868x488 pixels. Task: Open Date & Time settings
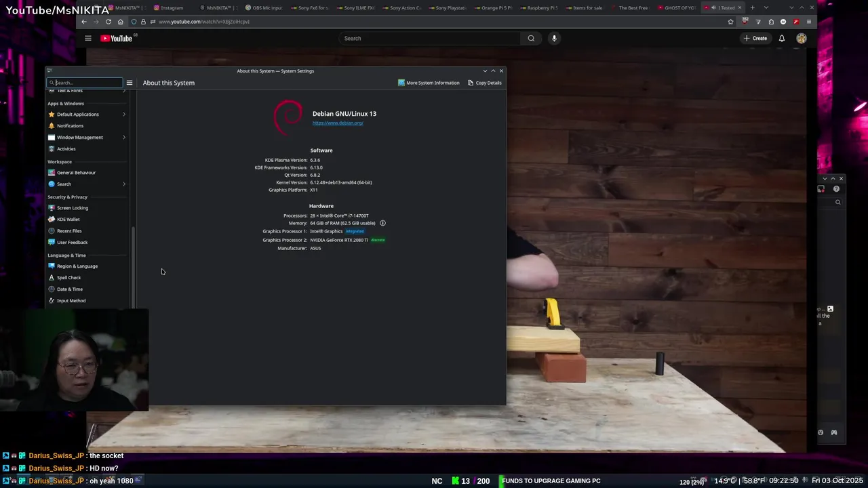[x=87, y=289]
